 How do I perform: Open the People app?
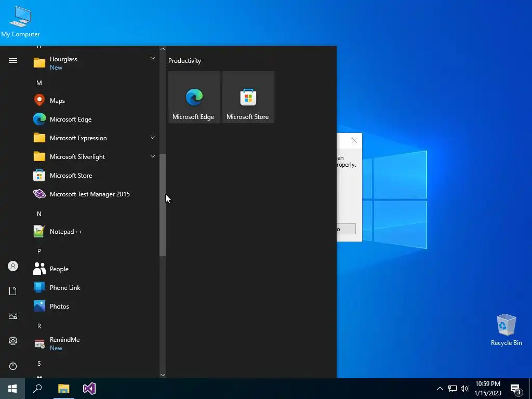[x=95, y=269]
